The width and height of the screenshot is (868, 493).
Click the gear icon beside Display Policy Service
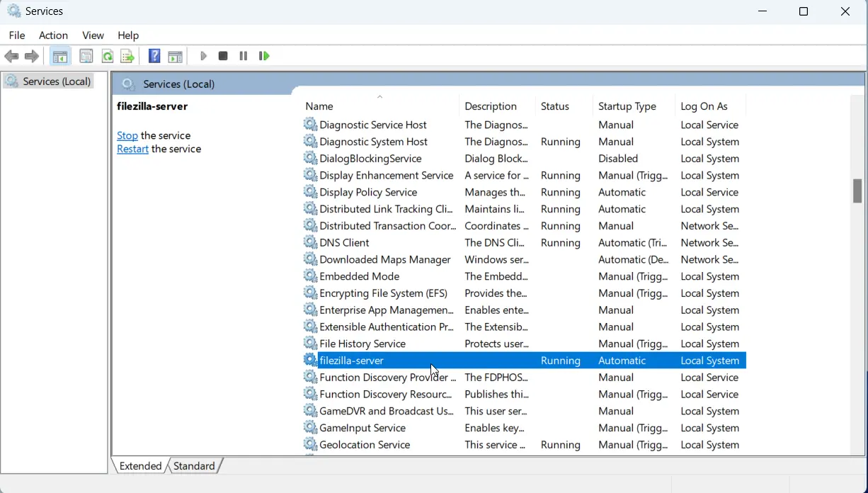tap(310, 192)
